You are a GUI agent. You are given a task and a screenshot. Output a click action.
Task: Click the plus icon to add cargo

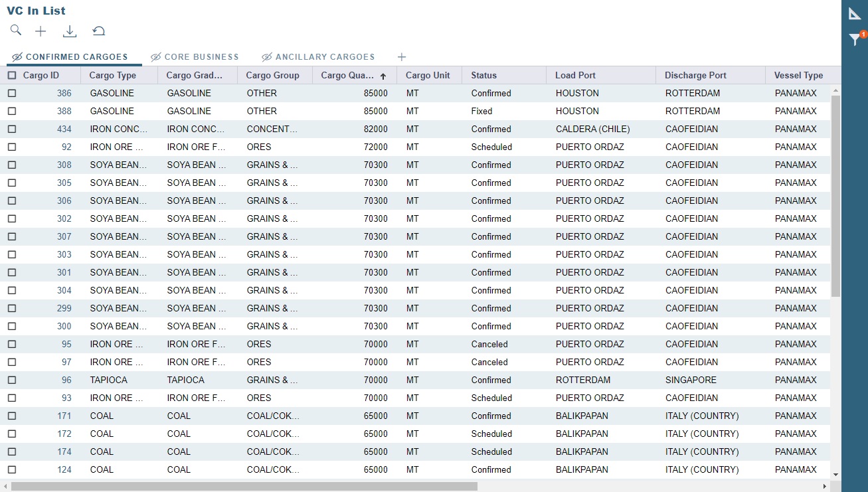[x=41, y=31]
